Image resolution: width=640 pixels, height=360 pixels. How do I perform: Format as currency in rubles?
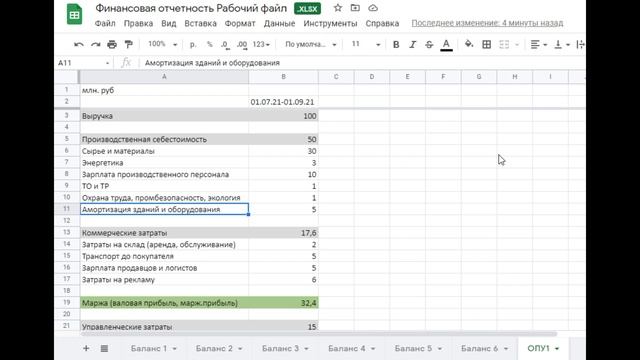[193, 44]
